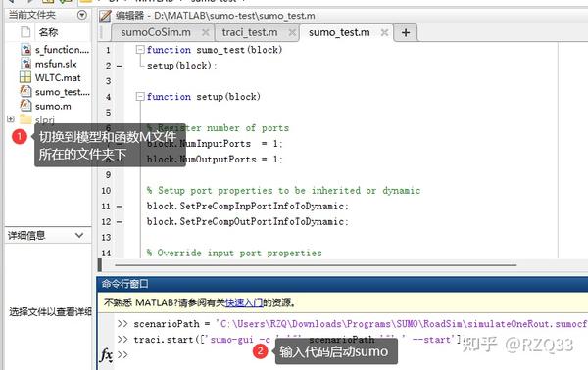Select the s_function file icon
The height and width of the screenshot is (370, 588).
pyautogui.click(x=25, y=50)
